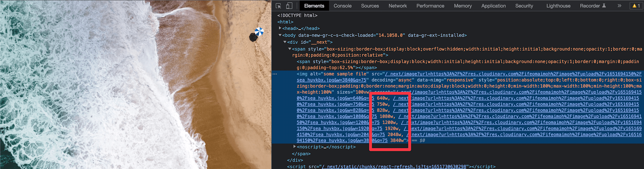The height and width of the screenshot is (169, 644).
Task: Switch to the Elements tab
Action: click(x=314, y=6)
